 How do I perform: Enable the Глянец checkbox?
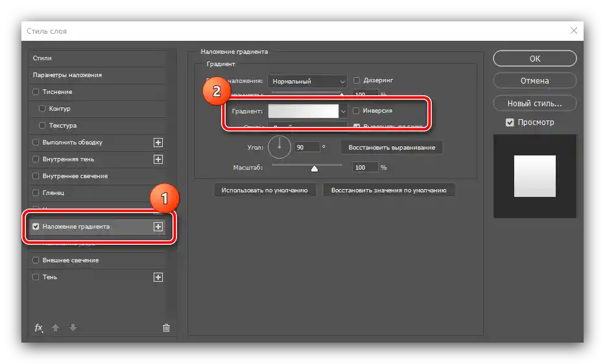pyautogui.click(x=36, y=193)
